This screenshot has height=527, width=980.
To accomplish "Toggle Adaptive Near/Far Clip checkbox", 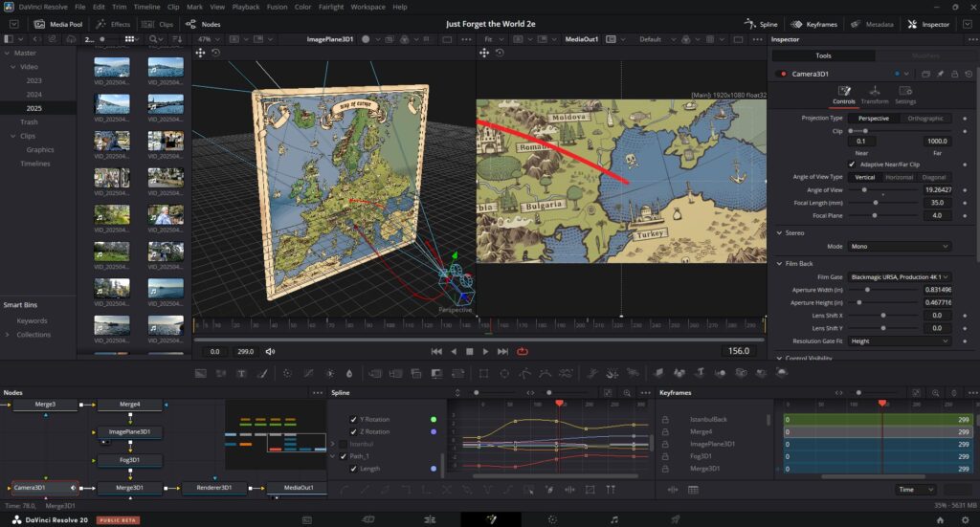I will [x=852, y=165].
